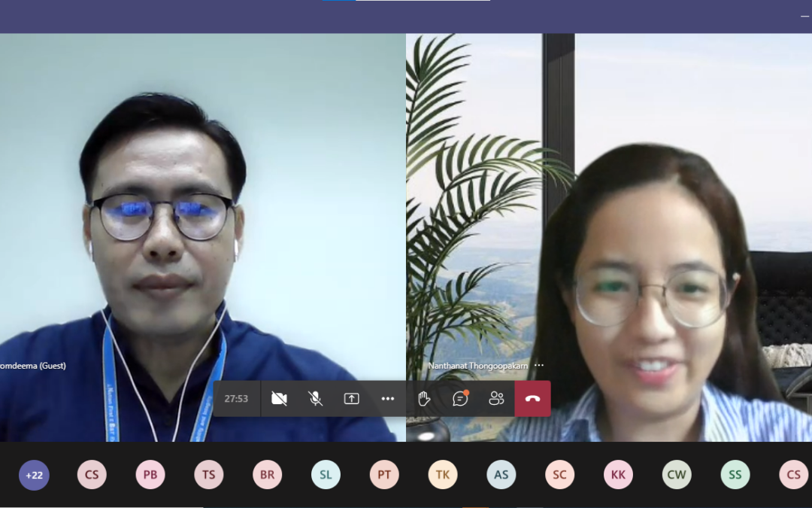Select the TS participant avatar
812x508 pixels.
[209, 475]
